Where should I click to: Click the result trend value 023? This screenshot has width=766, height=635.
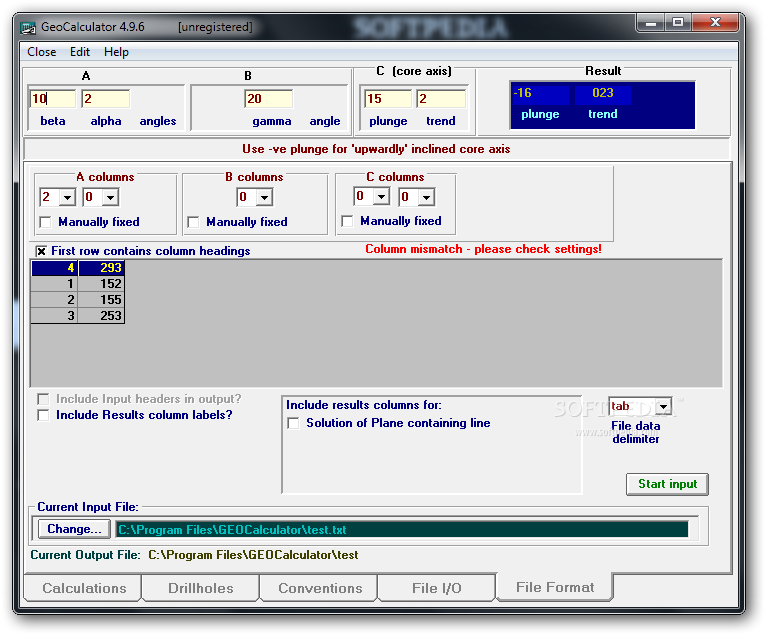[x=602, y=93]
